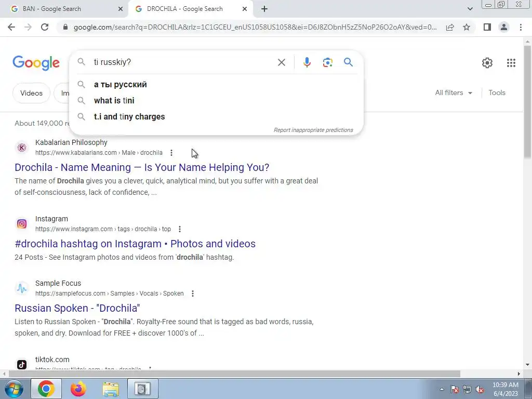
Task: Open the Chrome three-dot menu
Action: click(x=521, y=27)
